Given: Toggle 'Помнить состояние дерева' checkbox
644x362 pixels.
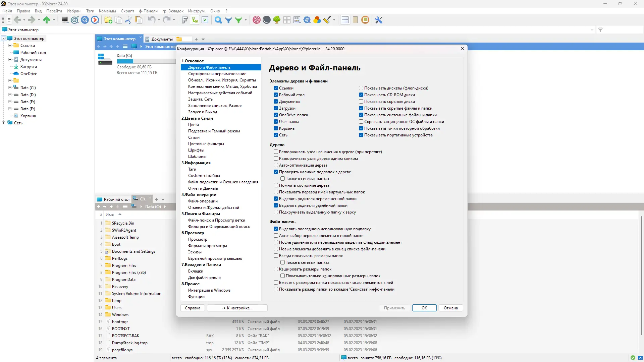Looking at the screenshot, I should 276,185.
